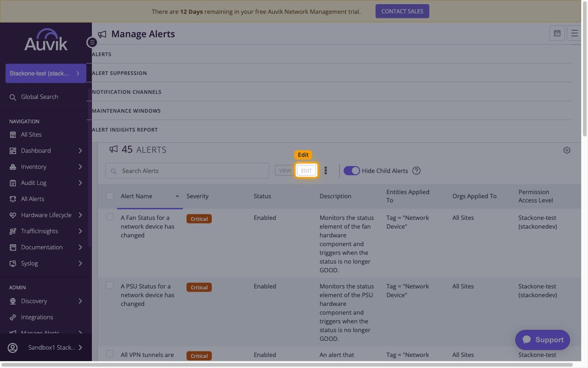Screen dimensions: 588x368
Task: Expand the Syslog submenu chevron
Action: [80, 264]
